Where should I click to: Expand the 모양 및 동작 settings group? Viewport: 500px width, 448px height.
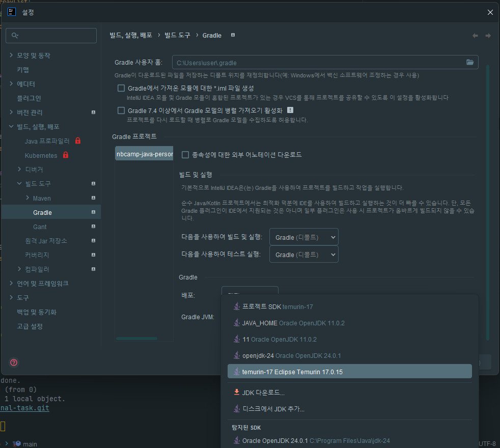pos(11,55)
